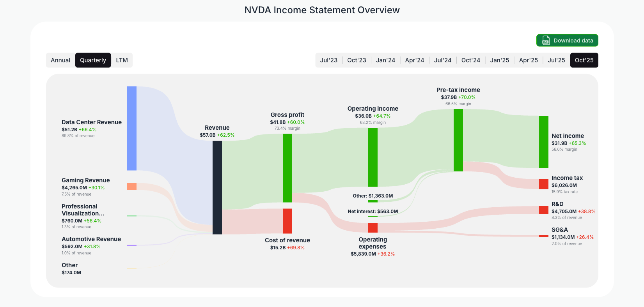Click the 56.0% margin text

coord(564,150)
